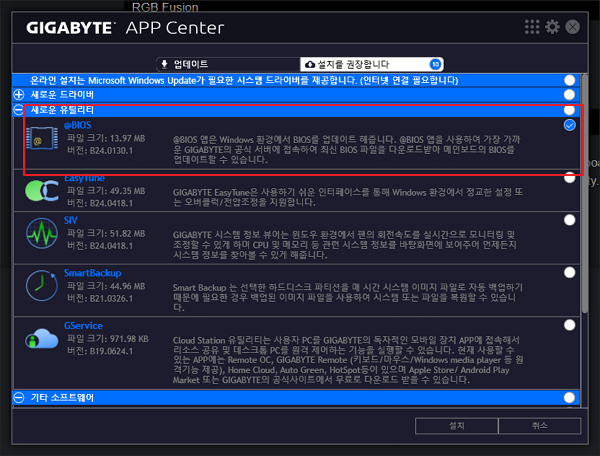Viewport: 600px width, 456px height.
Task: Click the list's vertical scrollbar thumb
Action: click(585, 193)
